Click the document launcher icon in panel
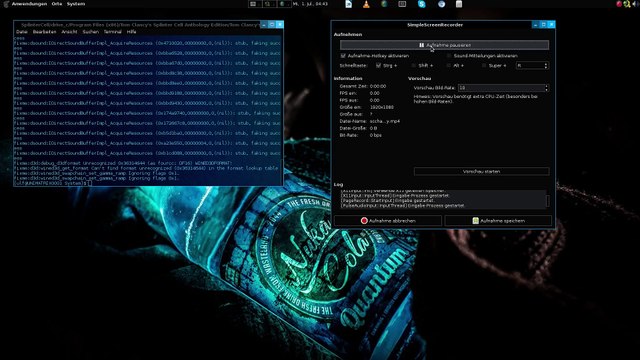 click(x=348, y=4)
